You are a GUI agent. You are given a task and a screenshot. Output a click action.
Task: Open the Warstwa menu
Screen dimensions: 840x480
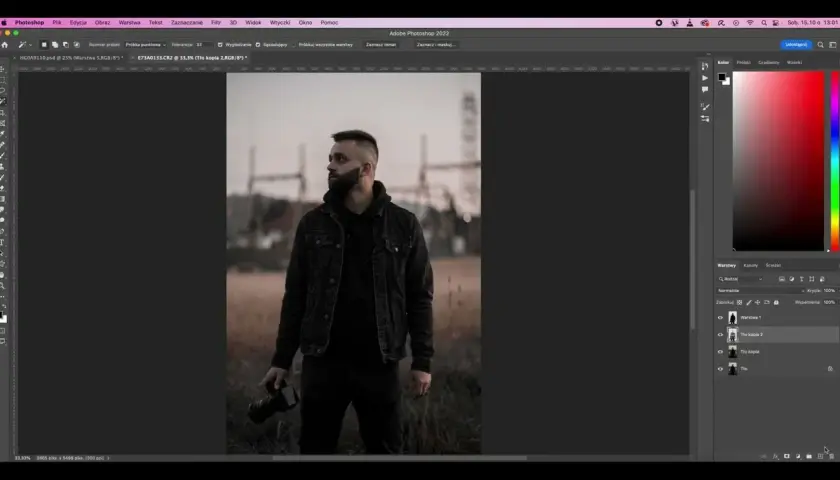(129, 22)
